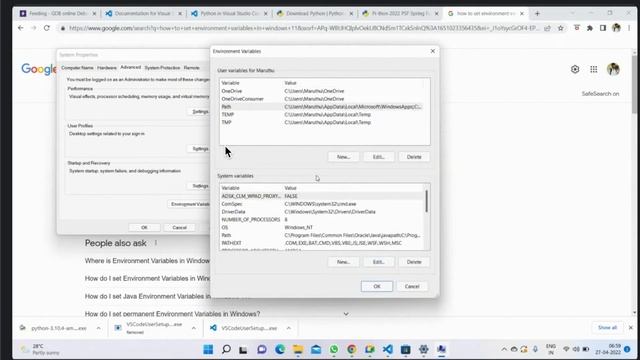
Task: Open the weather widget on taskbar
Action: tap(41, 349)
